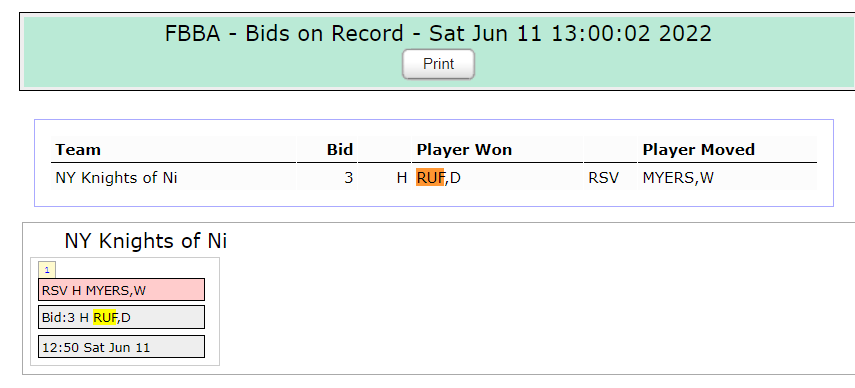
Task: Click the 12:50 Sat Jun 11 timestamp box
Action: tap(121, 347)
